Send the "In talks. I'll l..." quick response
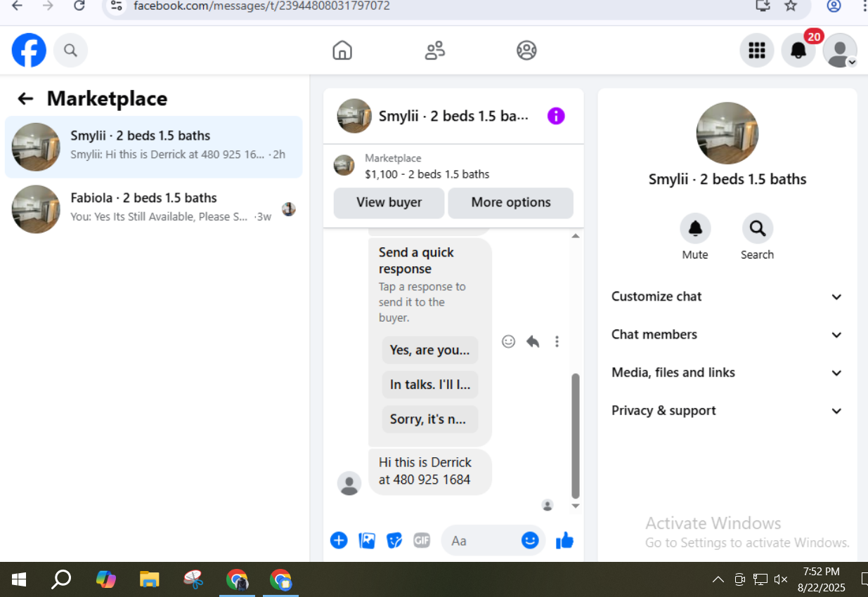The height and width of the screenshot is (597, 868). click(x=430, y=384)
